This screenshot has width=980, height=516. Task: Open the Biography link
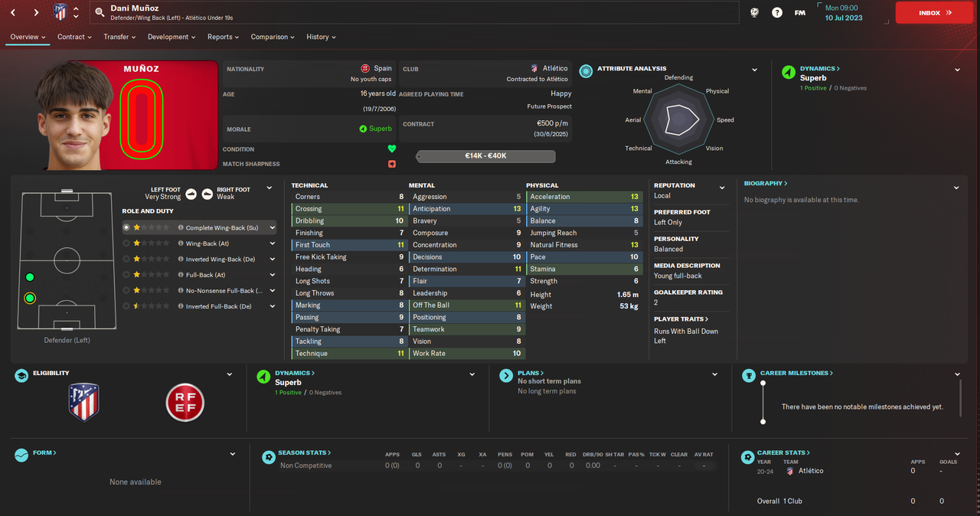tap(766, 184)
